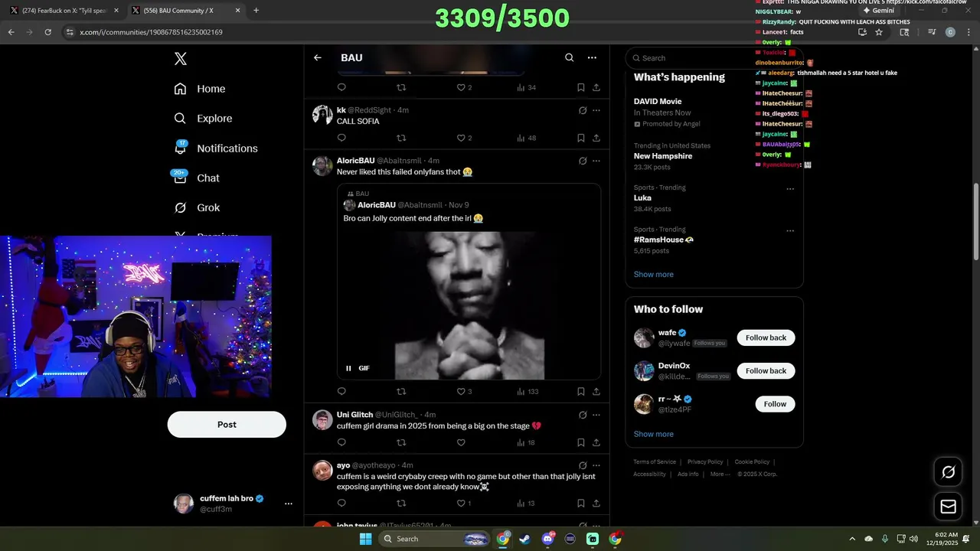
Task: Pause the GIF in quoted post
Action: (348, 368)
